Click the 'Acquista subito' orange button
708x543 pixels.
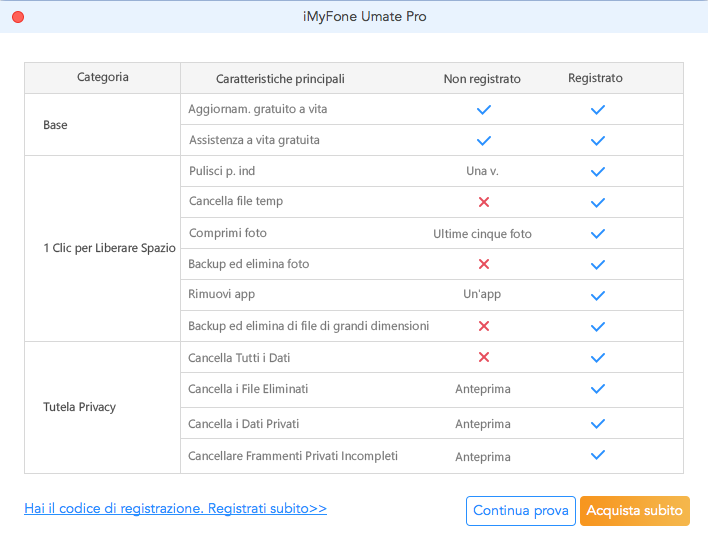(x=634, y=510)
